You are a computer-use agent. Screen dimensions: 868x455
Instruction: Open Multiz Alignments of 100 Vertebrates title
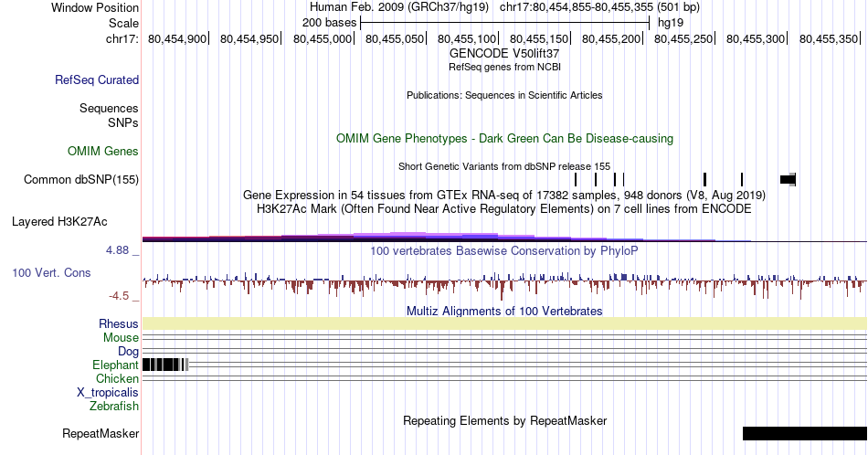coord(504,311)
